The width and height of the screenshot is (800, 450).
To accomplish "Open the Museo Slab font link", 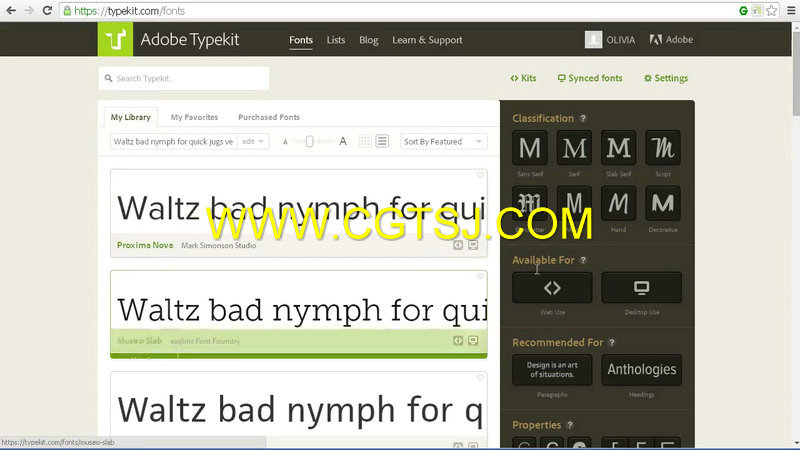I will tap(139, 341).
